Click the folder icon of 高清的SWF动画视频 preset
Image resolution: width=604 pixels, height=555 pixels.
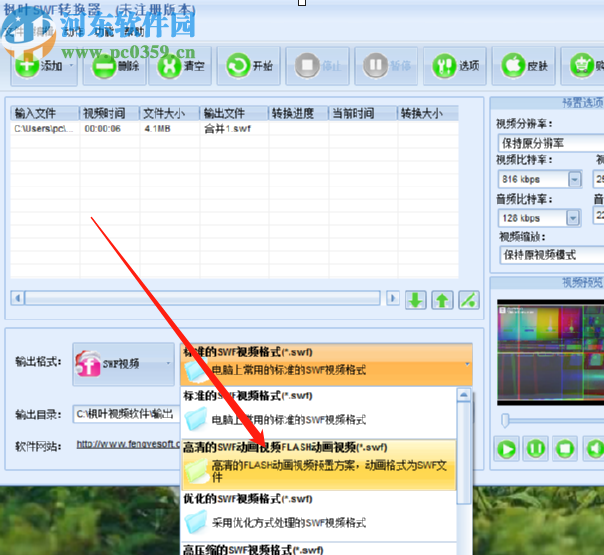[x=196, y=471]
